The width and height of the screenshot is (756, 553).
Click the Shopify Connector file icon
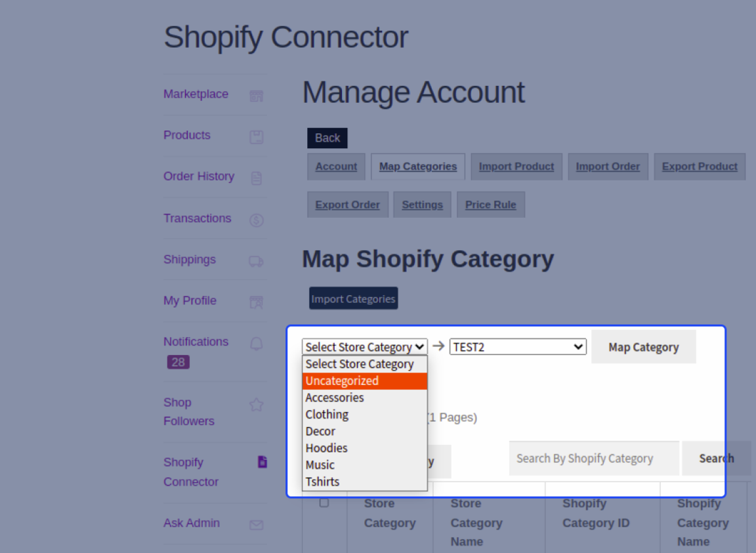pos(262,462)
